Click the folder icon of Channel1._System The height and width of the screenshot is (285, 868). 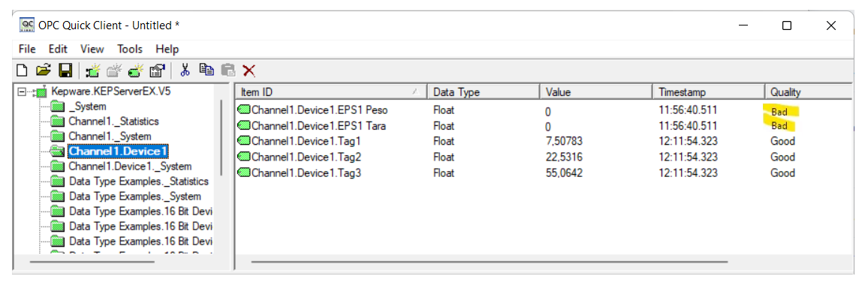58,136
